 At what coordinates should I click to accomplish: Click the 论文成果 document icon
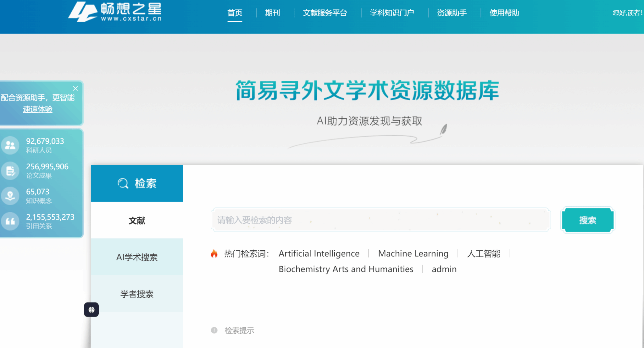10,171
